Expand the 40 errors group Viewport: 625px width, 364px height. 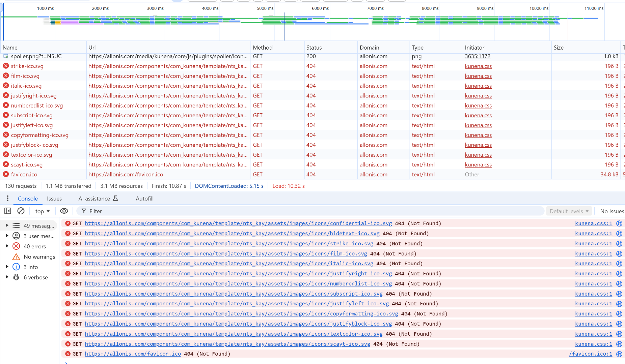tap(7, 246)
